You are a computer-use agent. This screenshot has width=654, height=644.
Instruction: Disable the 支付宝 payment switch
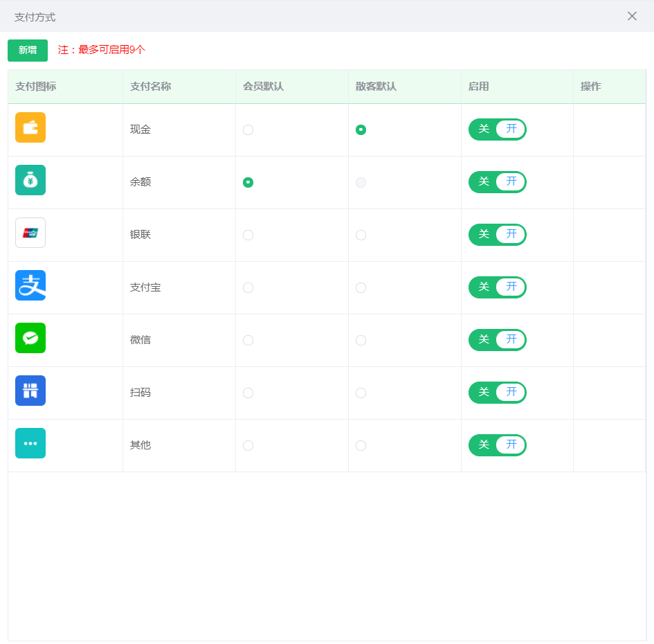[497, 287]
